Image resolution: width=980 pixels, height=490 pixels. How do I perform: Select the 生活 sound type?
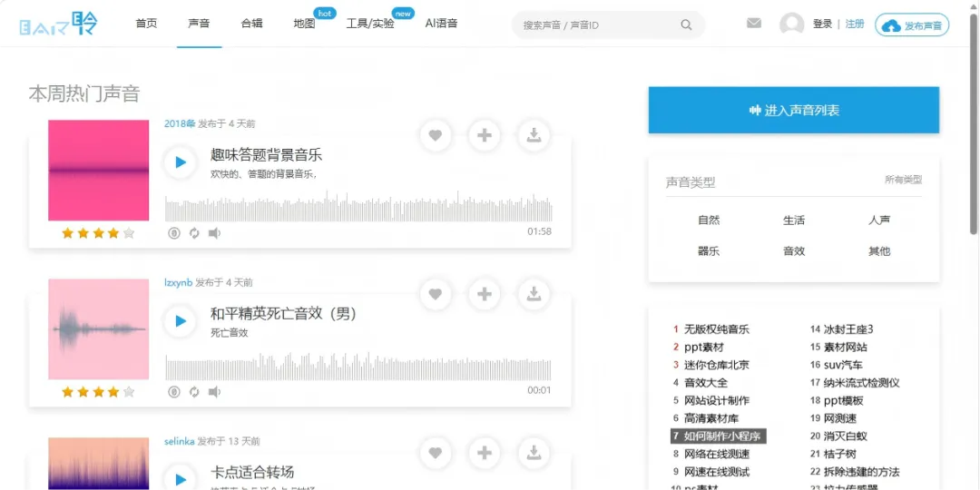(x=794, y=220)
